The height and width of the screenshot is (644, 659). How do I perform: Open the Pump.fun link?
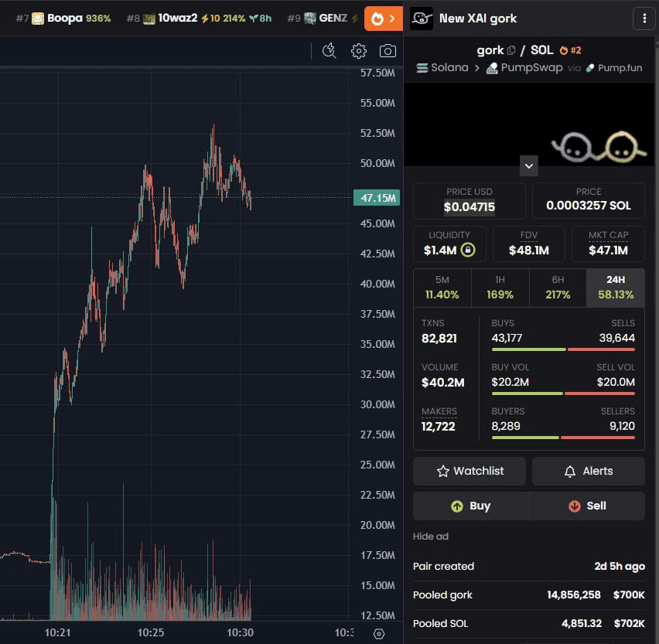(614, 67)
